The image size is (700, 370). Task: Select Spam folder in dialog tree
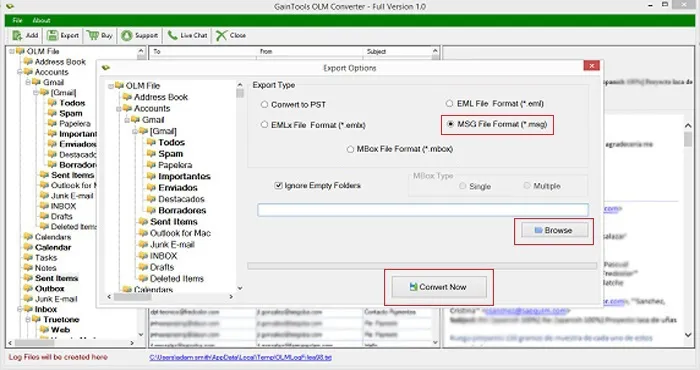pos(171,154)
